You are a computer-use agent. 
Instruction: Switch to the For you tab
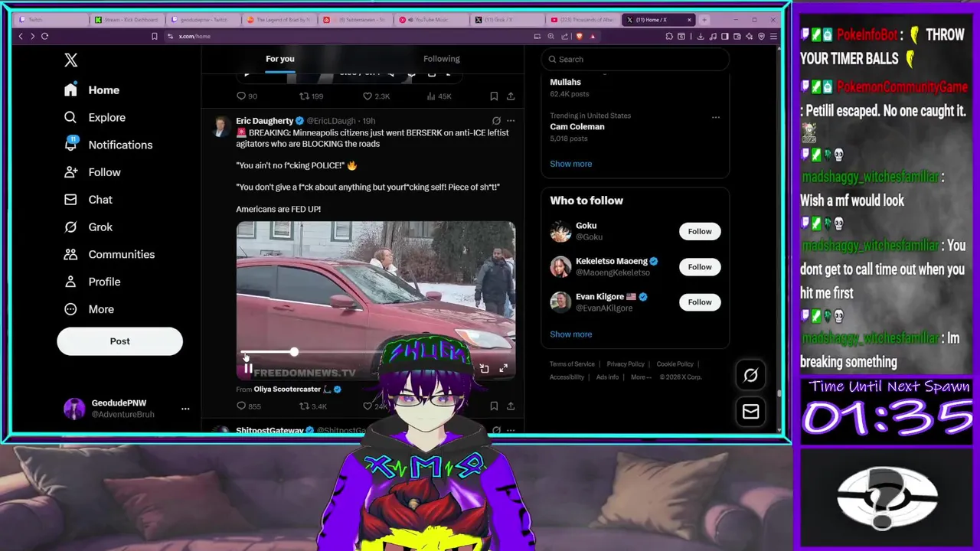[279, 59]
